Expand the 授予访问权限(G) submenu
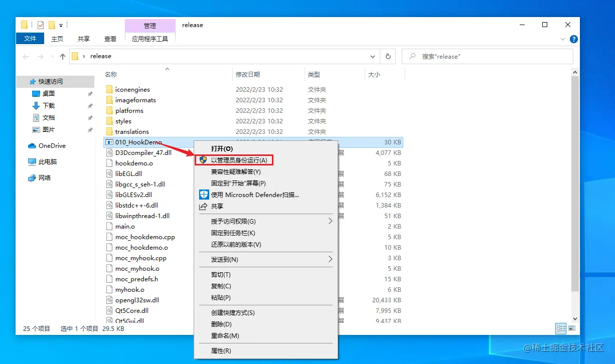Viewport: 615px width, 364px height. pyautogui.click(x=266, y=222)
